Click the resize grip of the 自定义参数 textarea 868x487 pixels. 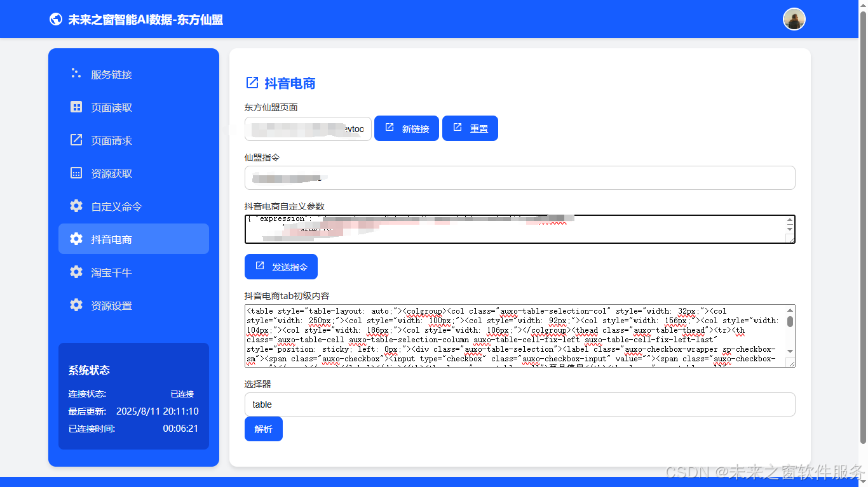coord(790,238)
